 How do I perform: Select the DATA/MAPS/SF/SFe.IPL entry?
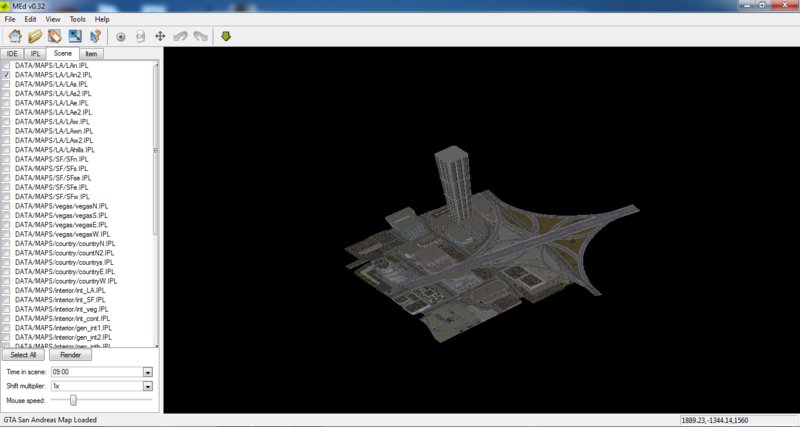click(52, 187)
